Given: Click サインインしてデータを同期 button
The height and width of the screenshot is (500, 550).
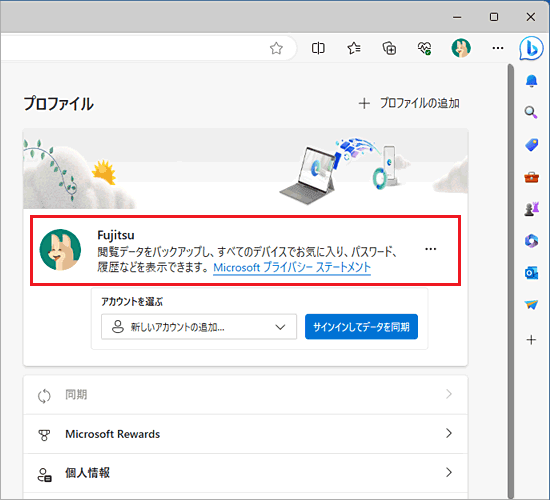Looking at the screenshot, I should click(361, 327).
